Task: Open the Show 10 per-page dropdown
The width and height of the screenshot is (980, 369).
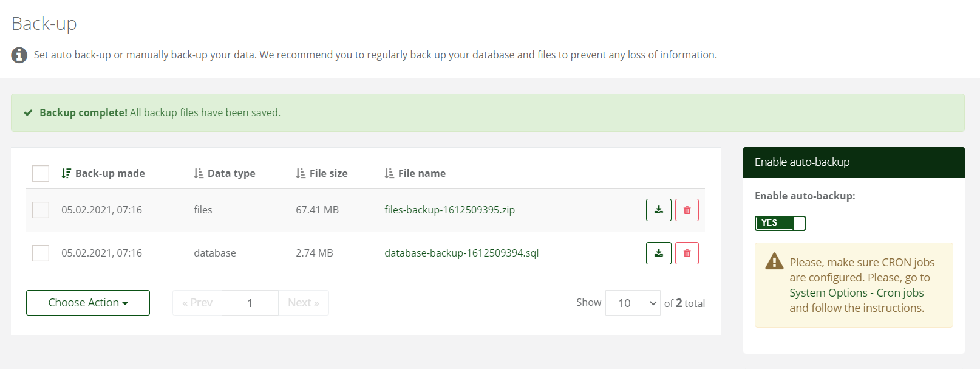Action: (633, 303)
